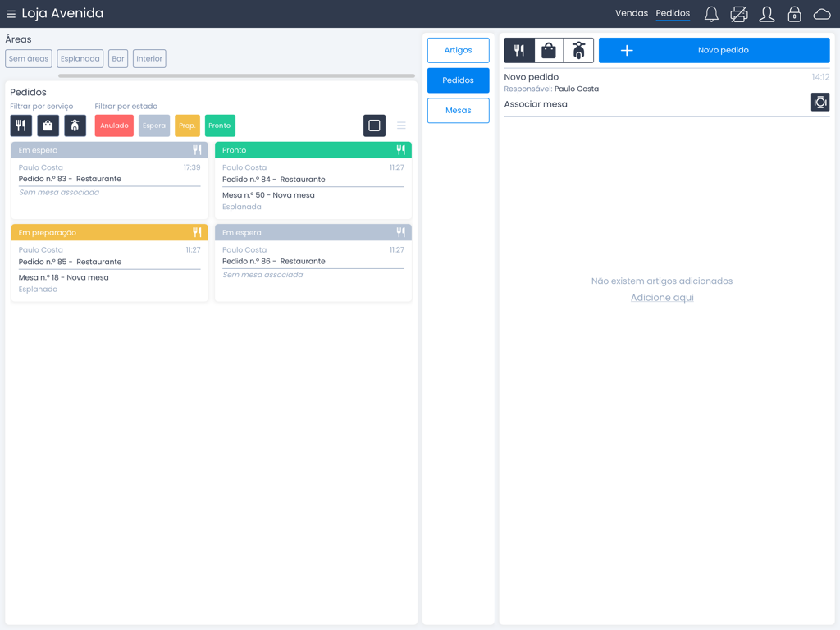Switch to list view of orders

click(401, 126)
